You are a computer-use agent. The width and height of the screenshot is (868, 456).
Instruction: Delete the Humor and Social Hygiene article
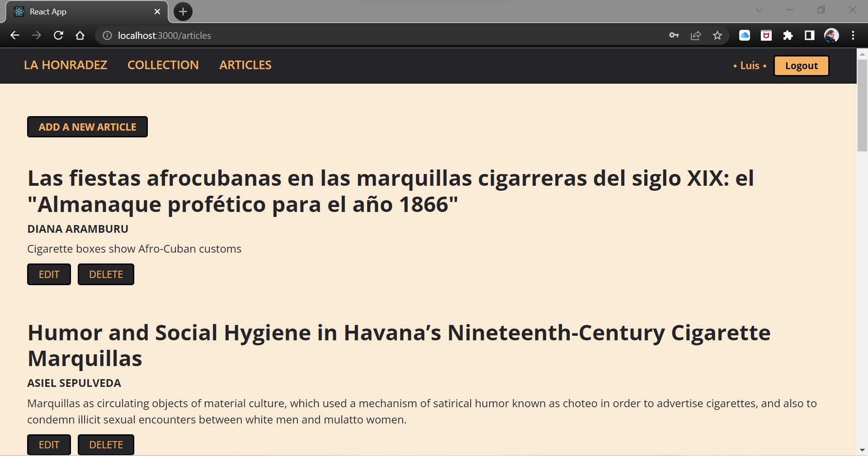(x=105, y=444)
